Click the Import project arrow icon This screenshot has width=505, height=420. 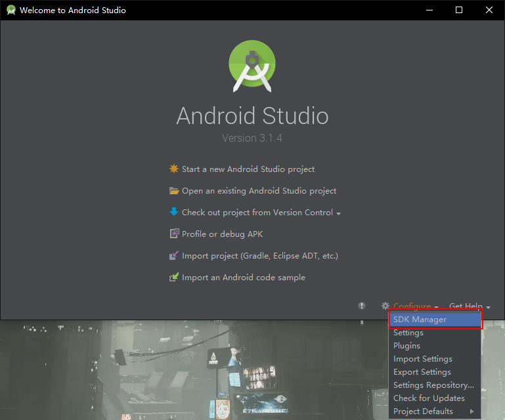[x=174, y=255]
